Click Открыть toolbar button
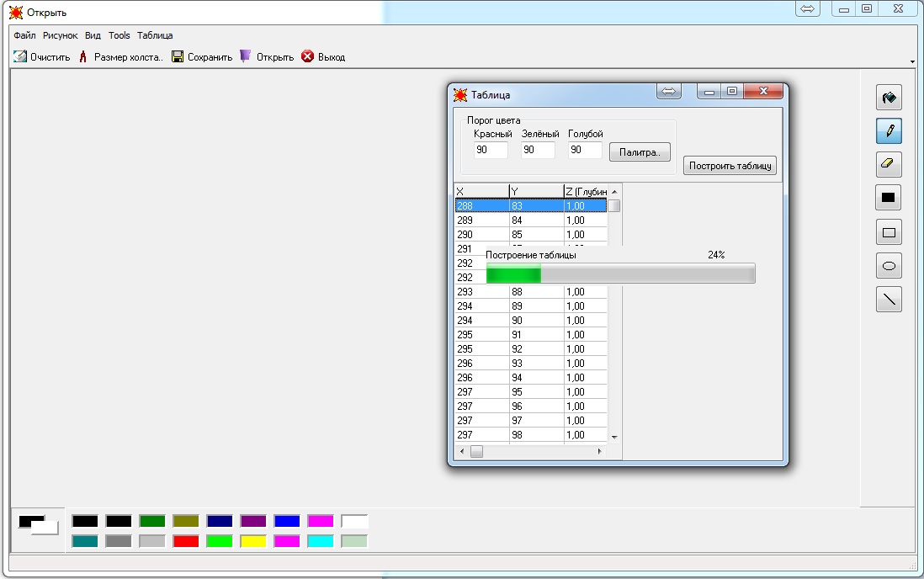This screenshot has height=579, width=924. (x=267, y=57)
